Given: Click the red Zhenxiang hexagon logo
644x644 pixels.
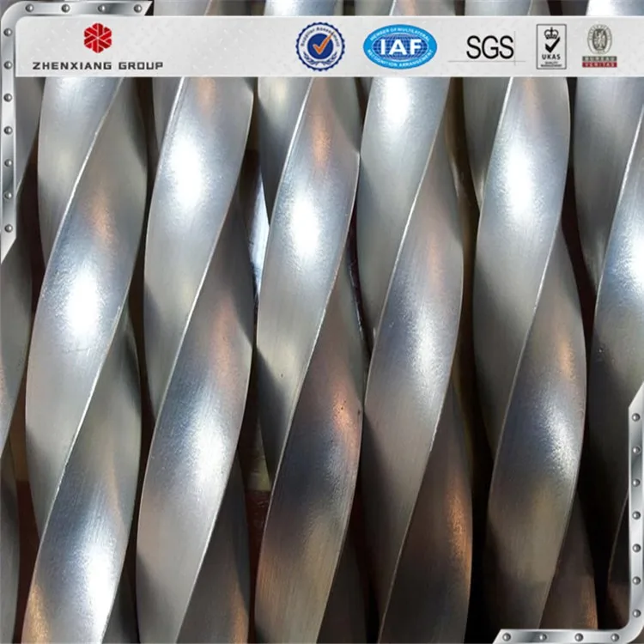Looking at the screenshot, I should pos(98,38).
